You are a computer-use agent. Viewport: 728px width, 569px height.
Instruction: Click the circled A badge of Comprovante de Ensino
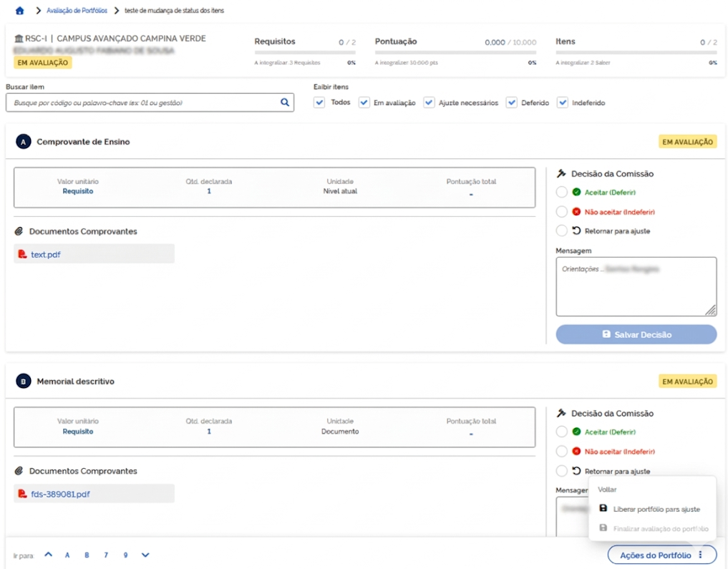(x=23, y=142)
